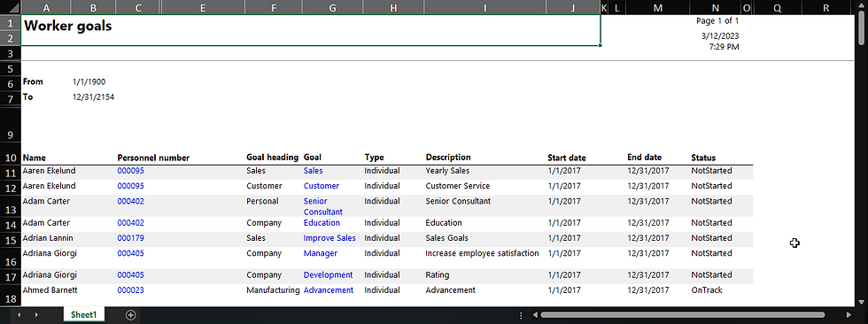This screenshot has width=868, height=324.
Task: Click the Personnel number column heading
Action: click(153, 158)
